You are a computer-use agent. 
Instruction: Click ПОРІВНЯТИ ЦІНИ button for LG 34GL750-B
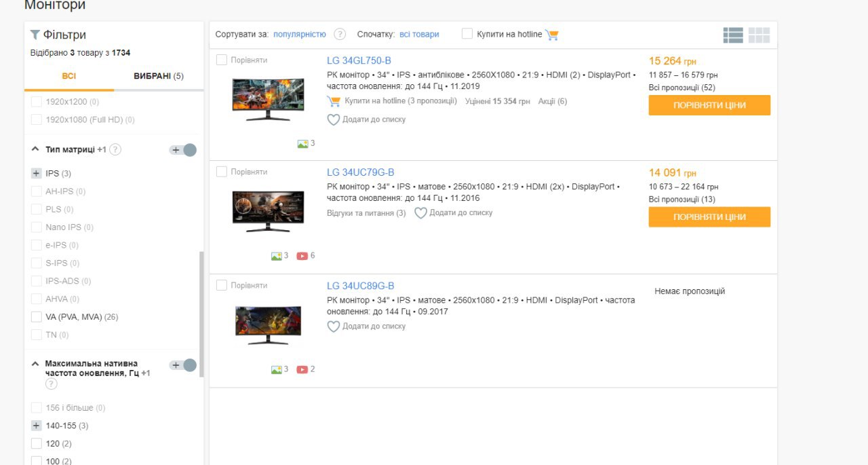coord(709,105)
